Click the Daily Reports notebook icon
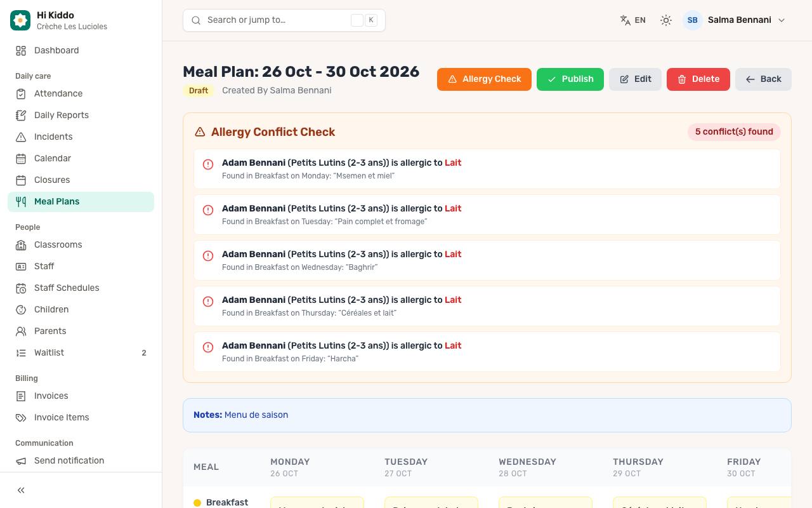The image size is (812, 508). (x=21, y=115)
